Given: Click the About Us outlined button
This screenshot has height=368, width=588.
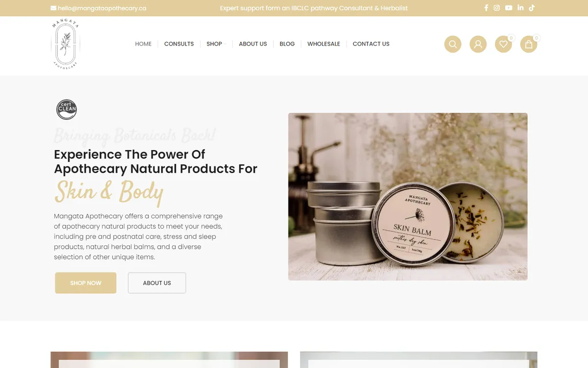Looking at the screenshot, I should 157,283.
